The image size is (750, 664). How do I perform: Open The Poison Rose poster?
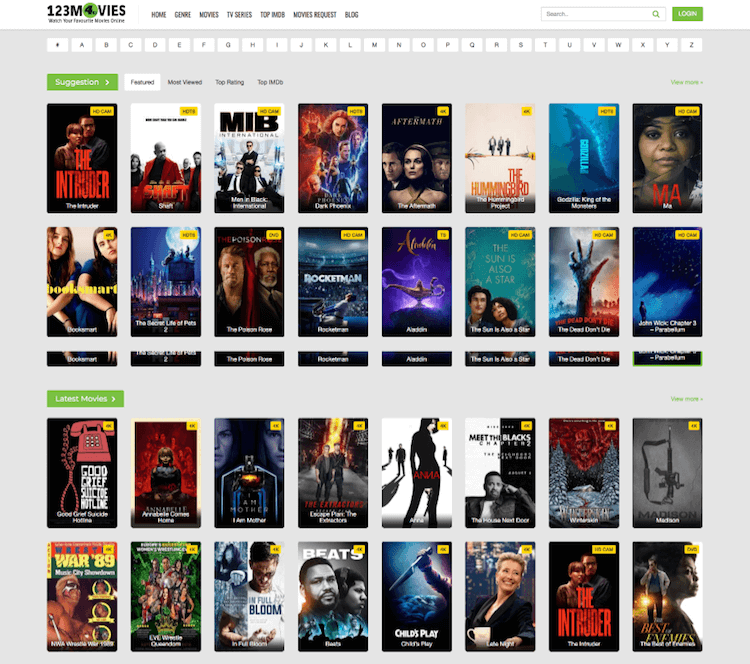coord(249,282)
